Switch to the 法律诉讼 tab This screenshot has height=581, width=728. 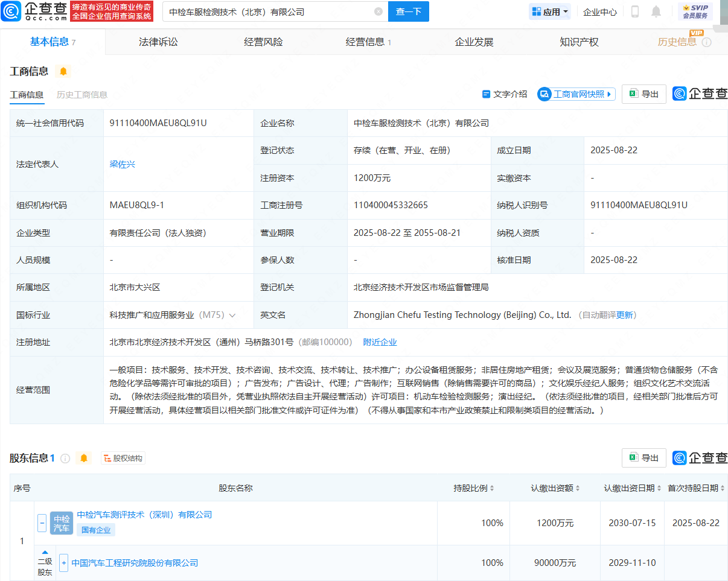(x=158, y=42)
